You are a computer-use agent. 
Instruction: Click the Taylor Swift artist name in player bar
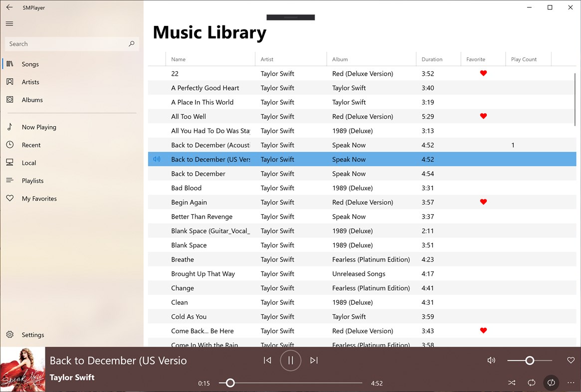coord(72,377)
